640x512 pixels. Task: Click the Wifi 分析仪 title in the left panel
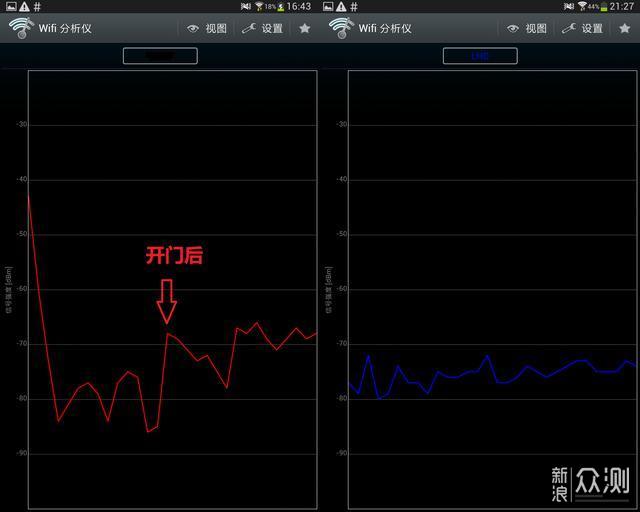click(x=65, y=28)
